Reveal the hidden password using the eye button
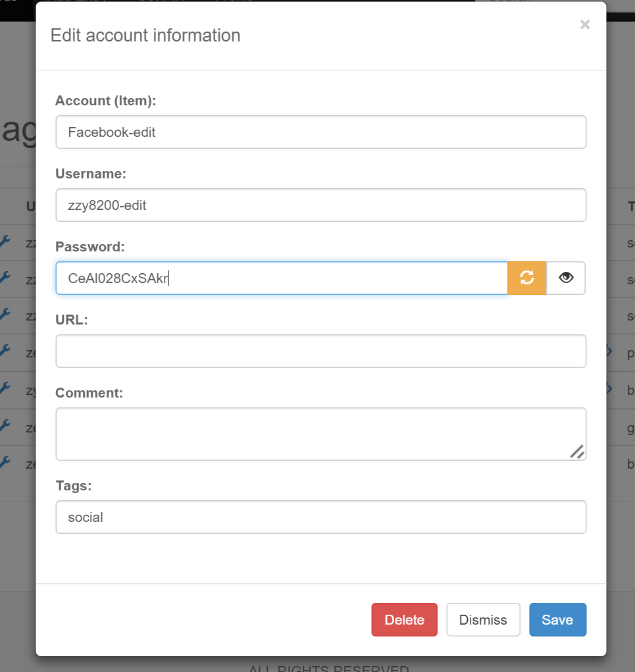The height and width of the screenshot is (672, 635). pyautogui.click(x=566, y=278)
